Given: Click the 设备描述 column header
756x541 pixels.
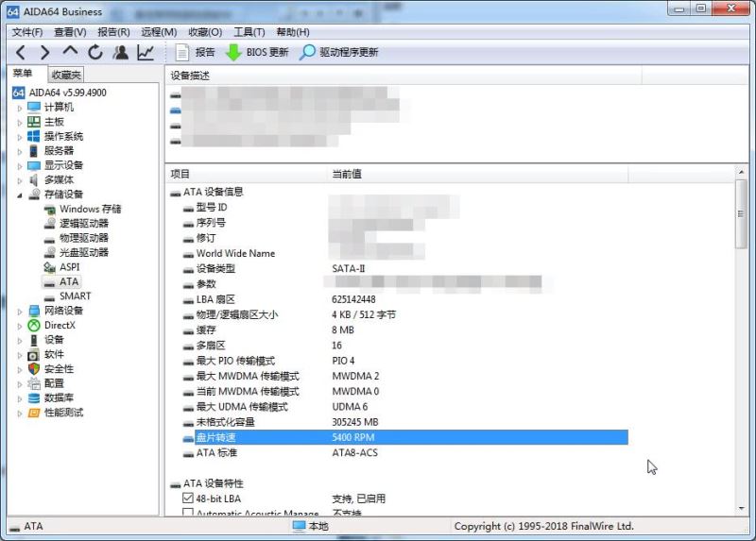Looking at the screenshot, I should pos(404,76).
